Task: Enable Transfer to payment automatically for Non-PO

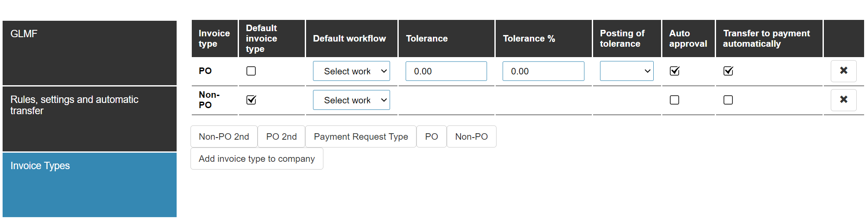Action: pyautogui.click(x=728, y=100)
